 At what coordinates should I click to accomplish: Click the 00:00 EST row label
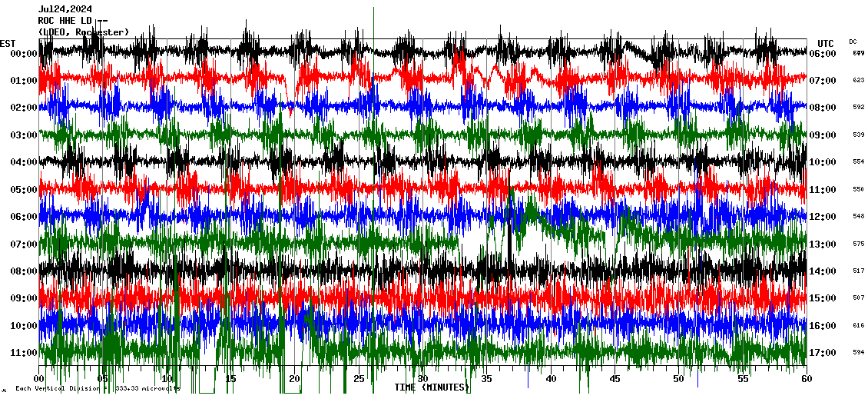[x=24, y=54]
